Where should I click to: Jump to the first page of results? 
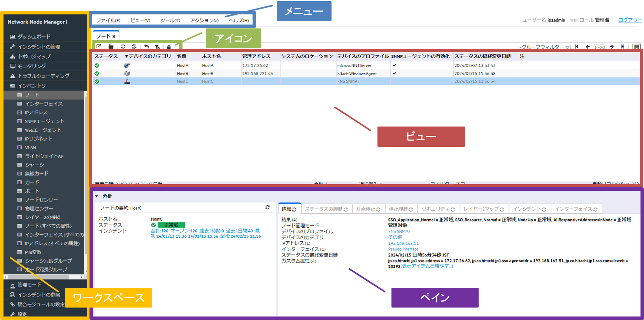tap(577, 47)
